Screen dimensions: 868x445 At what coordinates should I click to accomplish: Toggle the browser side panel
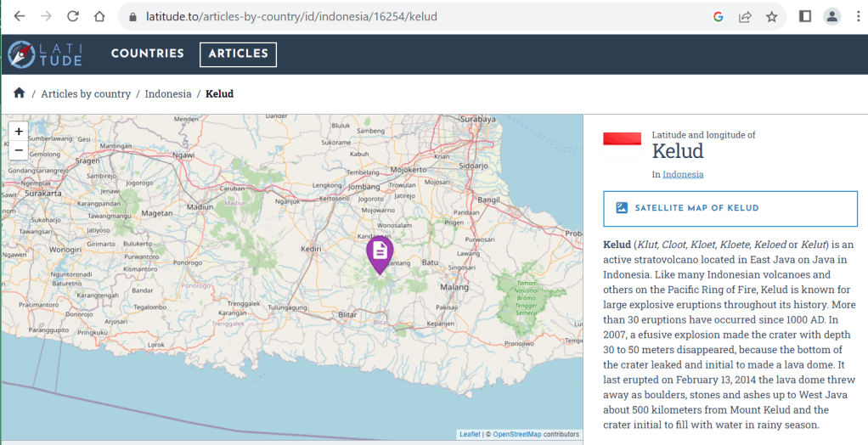(805, 16)
